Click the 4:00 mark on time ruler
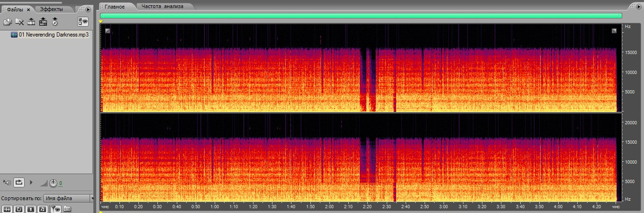Screen dimensions: 644x213 (x=558, y=207)
